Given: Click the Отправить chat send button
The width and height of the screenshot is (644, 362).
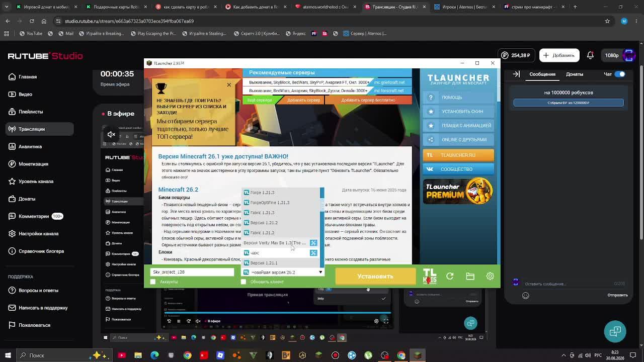Looking at the screenshot, I should [617, 295].
